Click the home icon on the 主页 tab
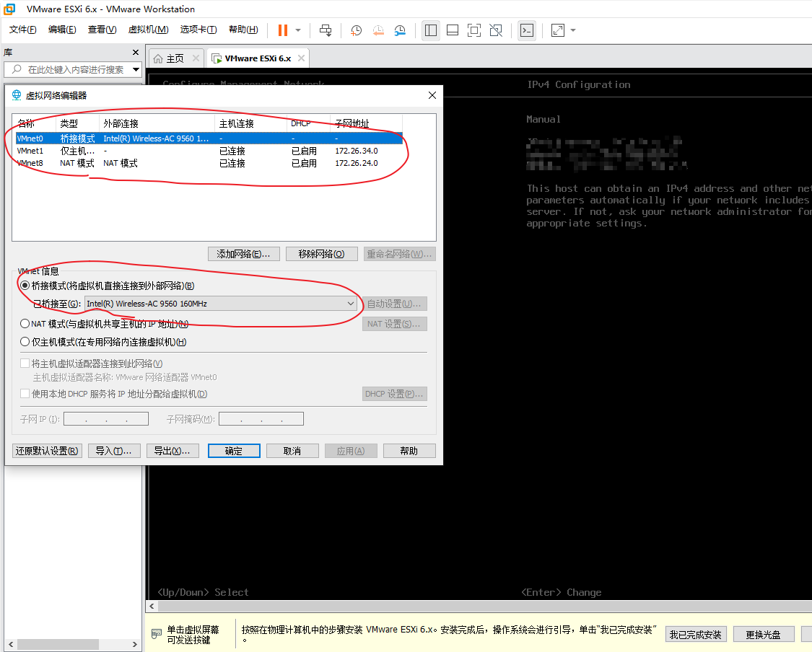The image size is (812, 652). (x=158, y=58)
